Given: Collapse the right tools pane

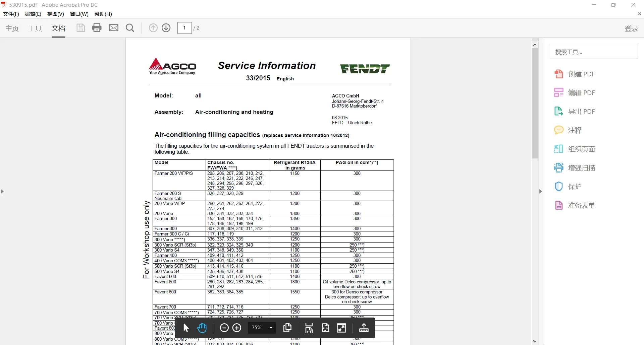Looking at the screenshot, I should point(540,192).
